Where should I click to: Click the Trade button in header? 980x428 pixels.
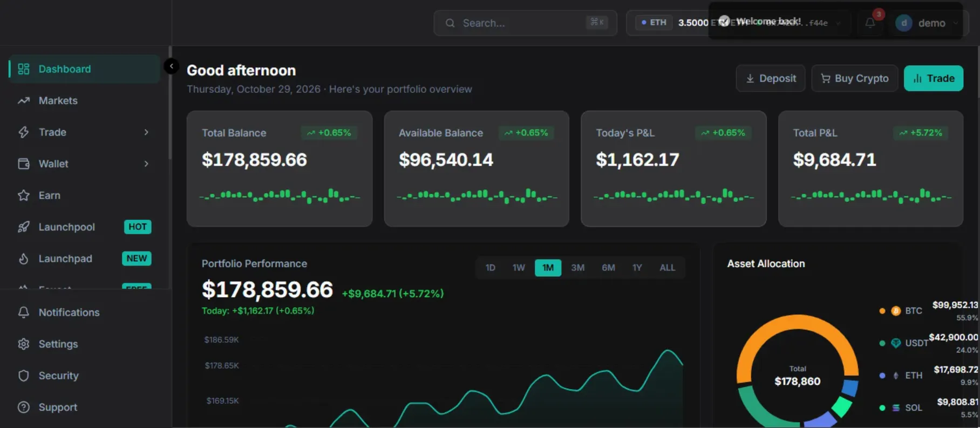click(x=934, y=78)
